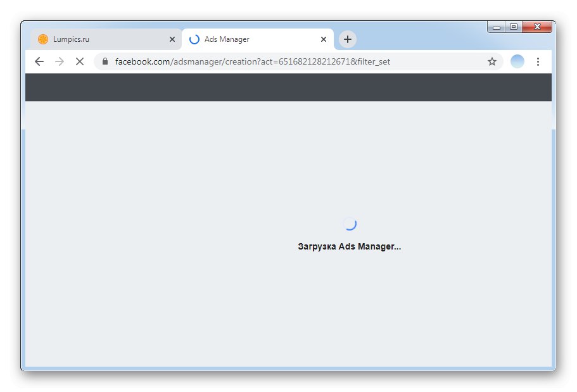This screenshot has height=392, width=577.
Task: Bookmark this page with the star
Action: click(x=492, y=61)
